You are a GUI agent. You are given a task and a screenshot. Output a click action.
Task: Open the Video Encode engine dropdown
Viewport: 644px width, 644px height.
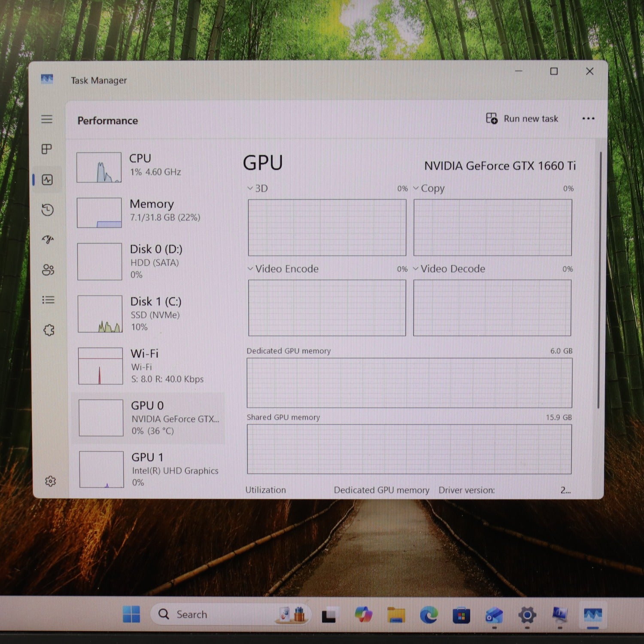click(x=250, y=268)
